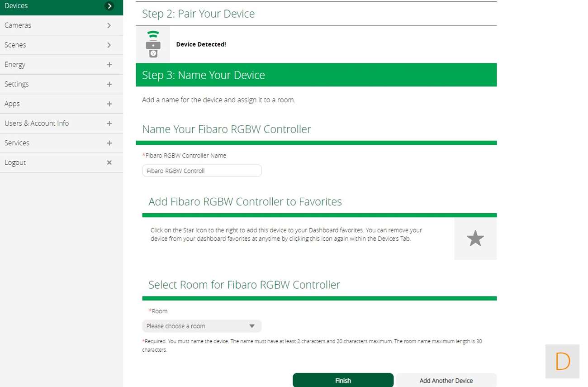Screen dimensions: 588x387
Task: Open the Devices menu item
Action: tap(16, 6)
